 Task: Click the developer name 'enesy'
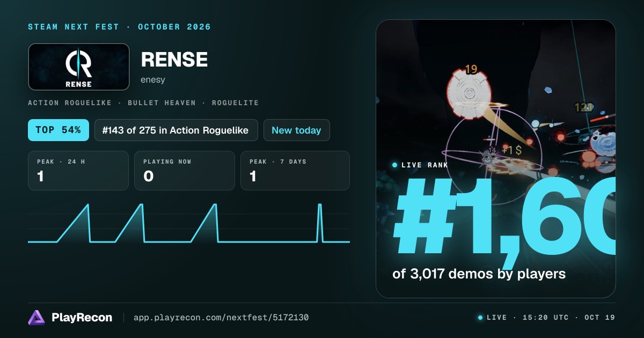[153, 80]
